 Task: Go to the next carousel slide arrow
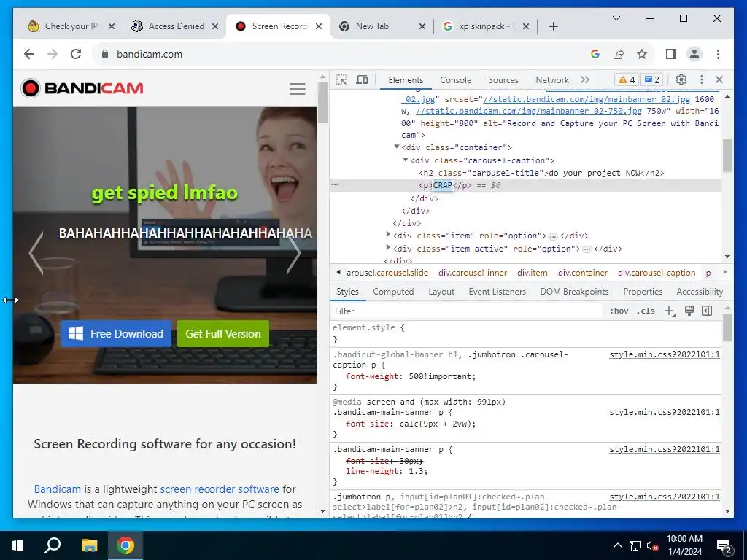tap(293, 253)
